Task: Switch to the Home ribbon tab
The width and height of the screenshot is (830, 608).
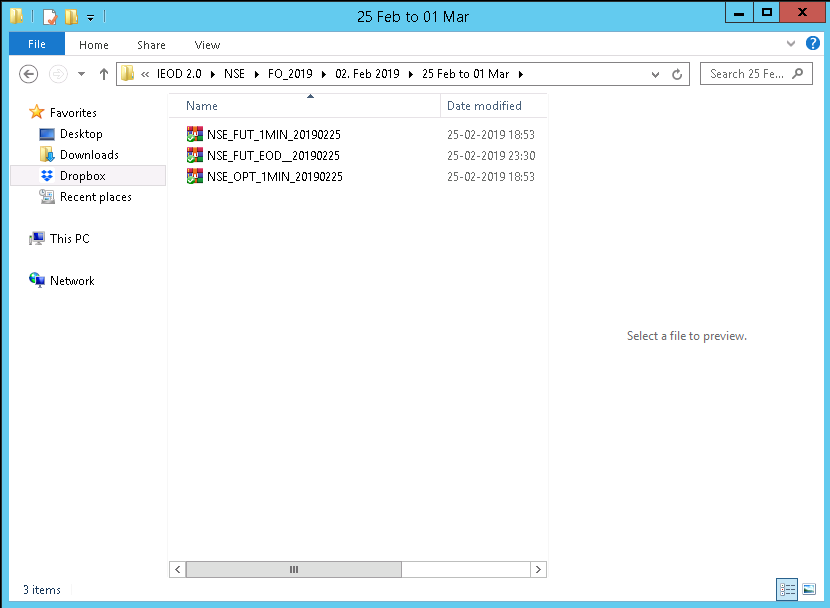Action: tap(94, 45)
